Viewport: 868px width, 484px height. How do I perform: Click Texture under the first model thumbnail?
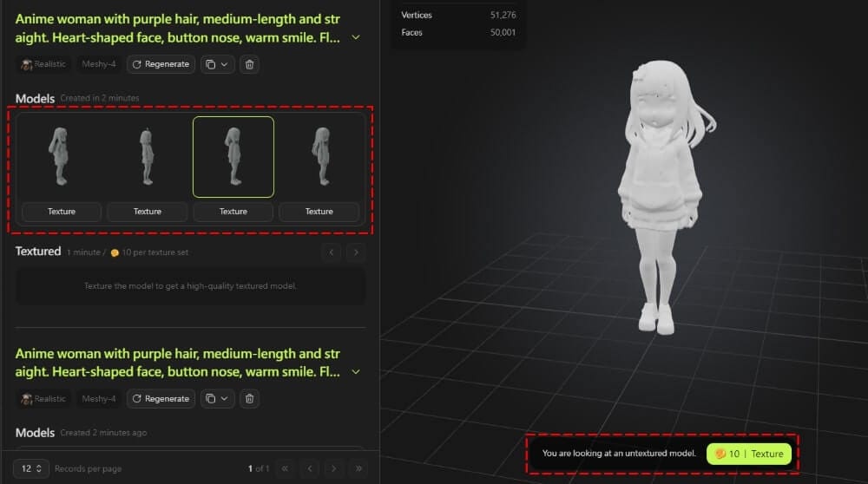62,212
